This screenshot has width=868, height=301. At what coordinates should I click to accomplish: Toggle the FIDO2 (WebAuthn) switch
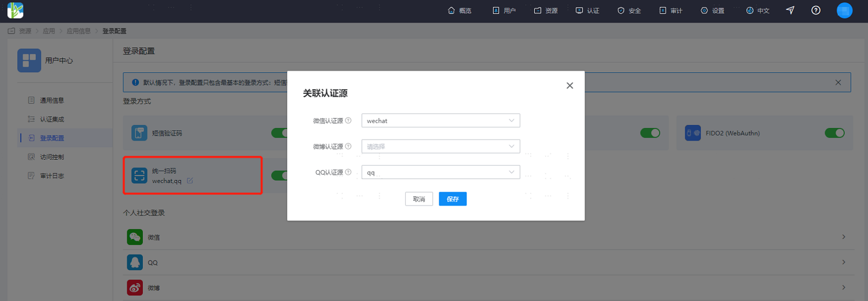(x=834, y=133)
